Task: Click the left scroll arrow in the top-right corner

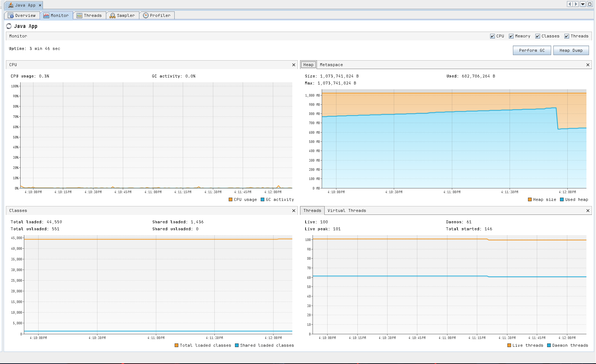Action: click(x=570, y=4)
